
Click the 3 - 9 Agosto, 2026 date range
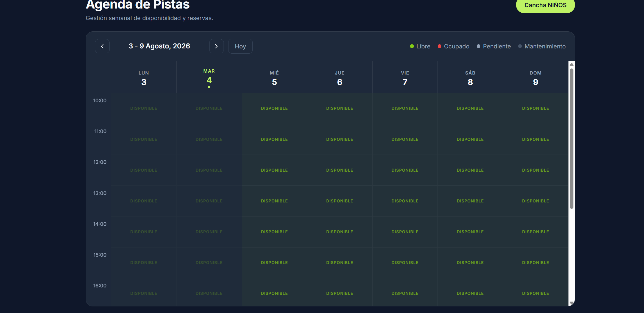[x=159, y=46]
